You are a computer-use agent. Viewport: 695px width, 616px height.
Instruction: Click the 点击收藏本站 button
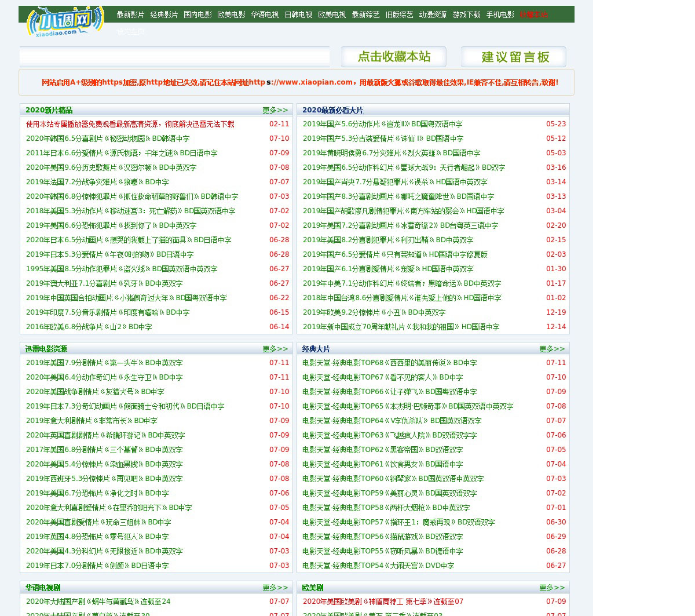(394, 57)
